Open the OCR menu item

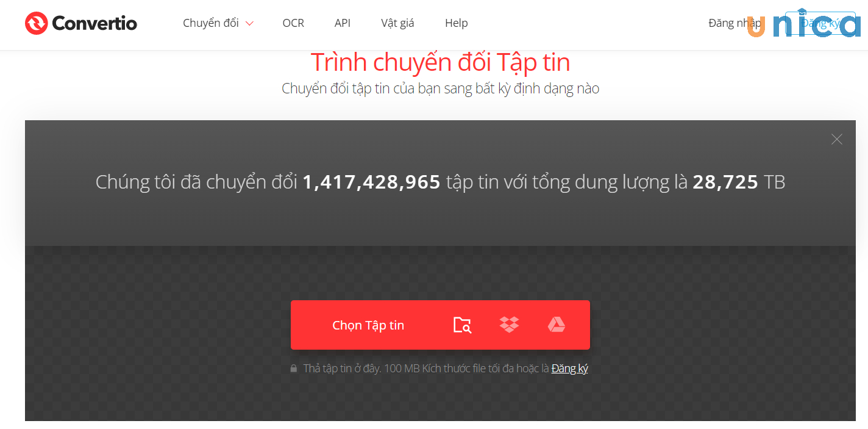point(293,23)
